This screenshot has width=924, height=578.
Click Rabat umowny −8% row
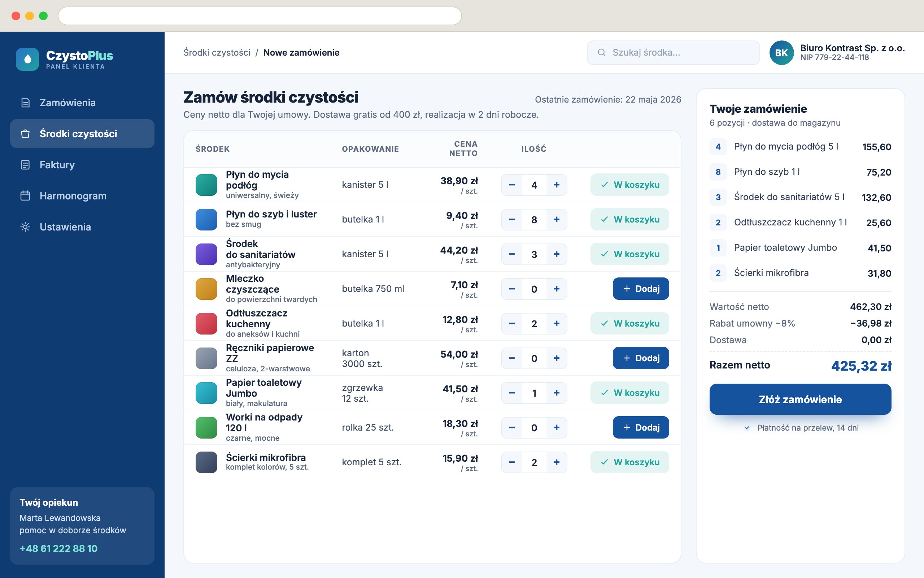(800, 323)
